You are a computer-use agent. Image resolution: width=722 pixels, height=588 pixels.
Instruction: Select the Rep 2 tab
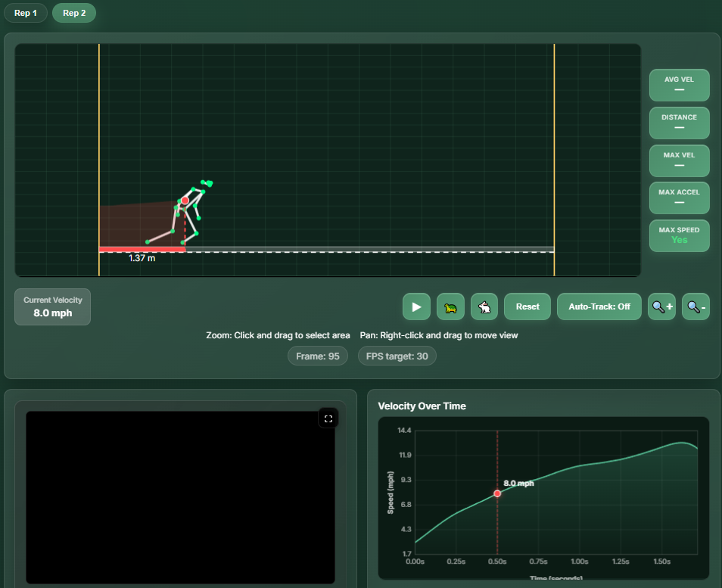(73, 13)
